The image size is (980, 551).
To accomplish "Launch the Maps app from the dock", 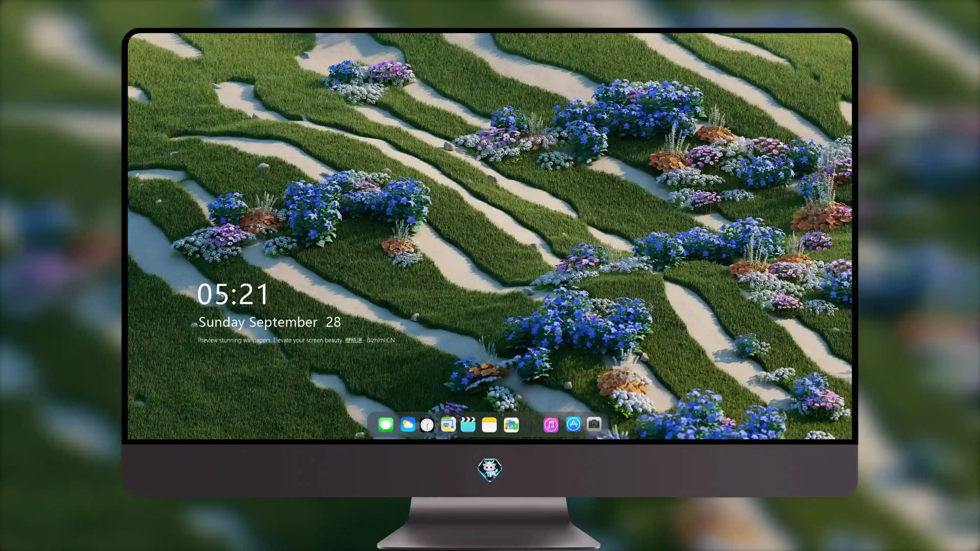I will click(x=448, y=424).
